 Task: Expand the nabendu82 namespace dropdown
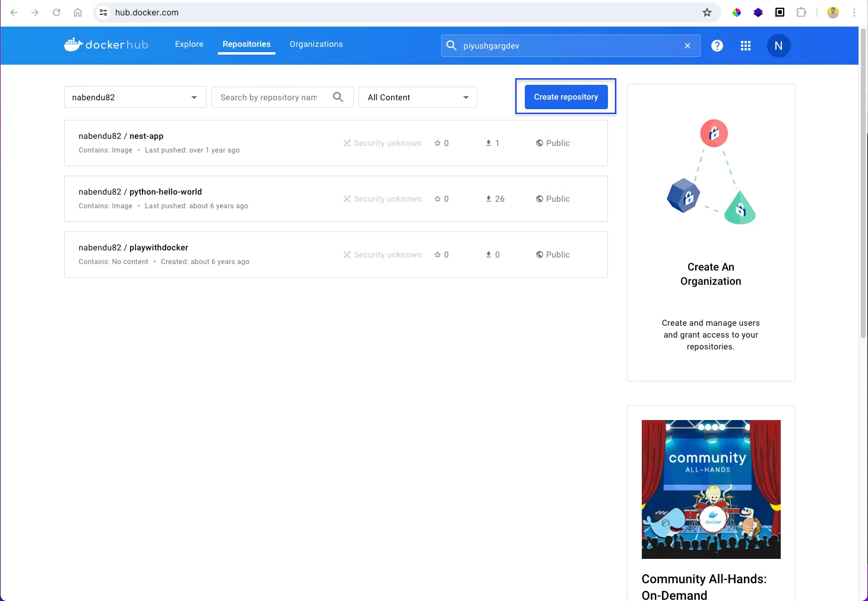pos(135,97)
